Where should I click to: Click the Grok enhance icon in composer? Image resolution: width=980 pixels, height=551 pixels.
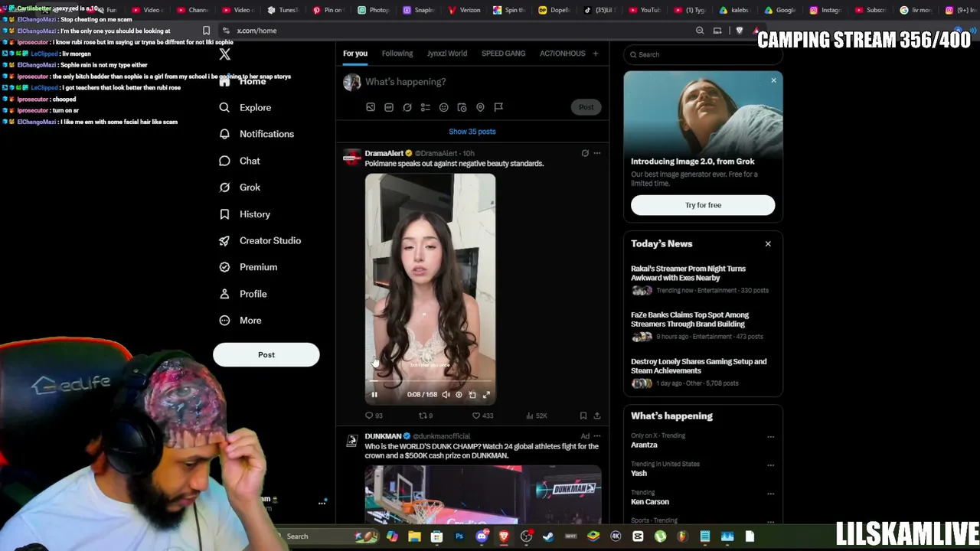[x=407, y=107]
